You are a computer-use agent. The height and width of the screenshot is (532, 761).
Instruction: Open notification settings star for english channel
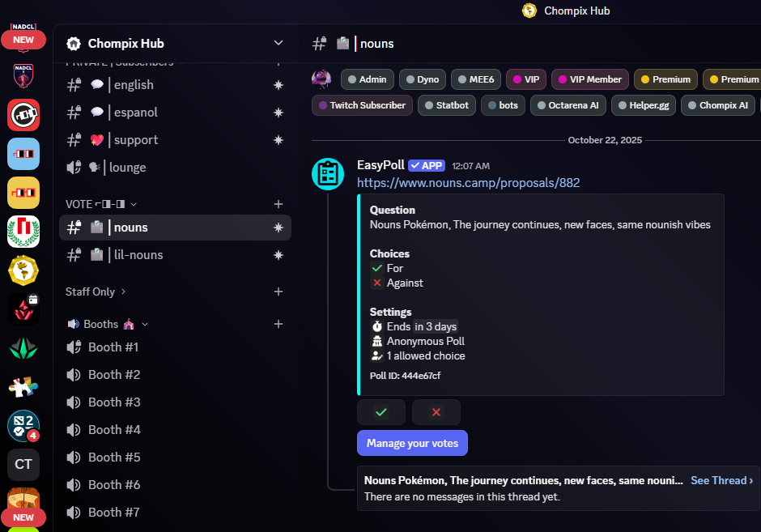pos(278,85)
